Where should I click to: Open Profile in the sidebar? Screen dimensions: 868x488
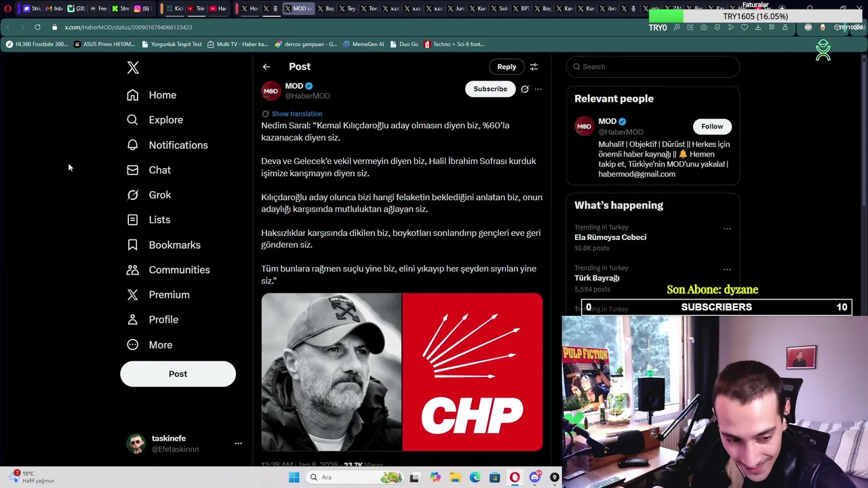tap(153, 320)
